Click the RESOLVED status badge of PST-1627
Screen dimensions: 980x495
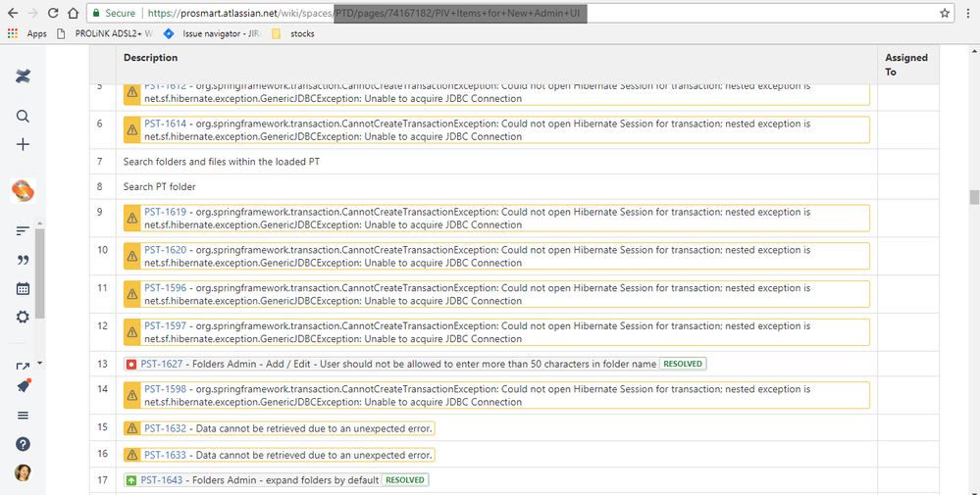point(683,364)
